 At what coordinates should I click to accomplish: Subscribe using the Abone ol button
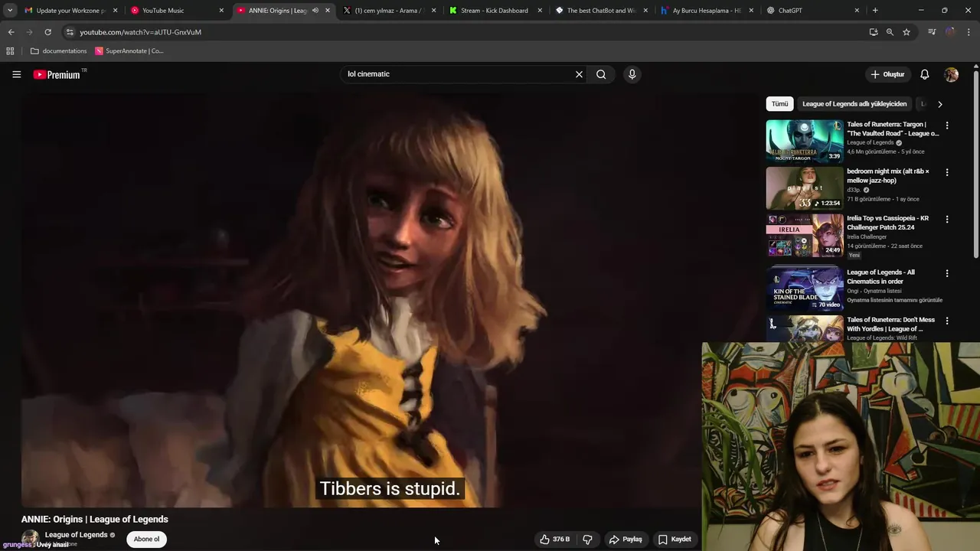click(146, 540)
